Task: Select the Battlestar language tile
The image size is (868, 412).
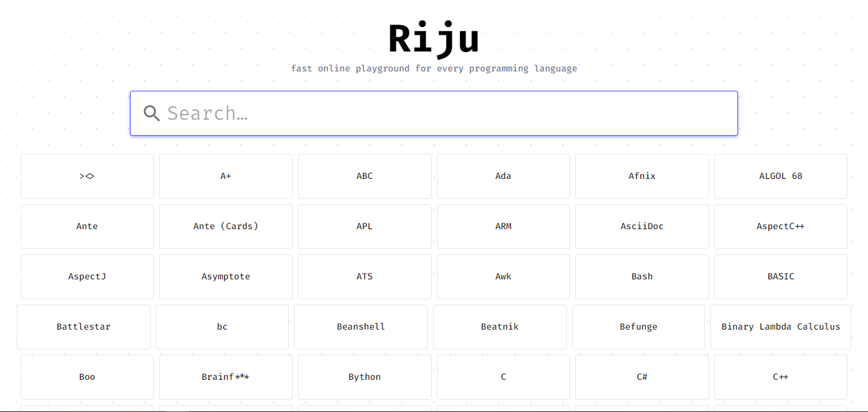Action: 83,326
